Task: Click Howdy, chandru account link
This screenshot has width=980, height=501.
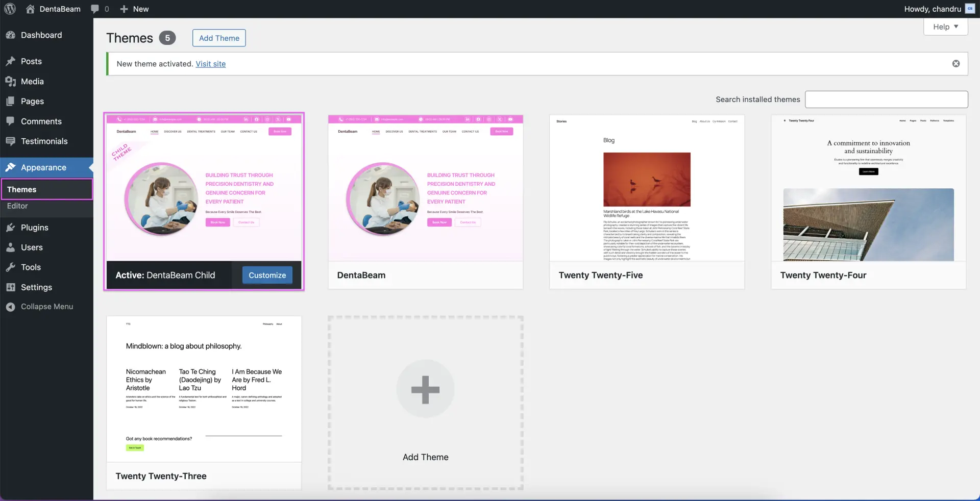Action: coord(933,9)
